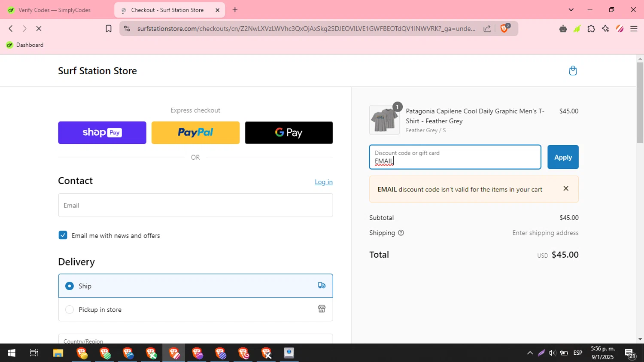Click the Surf Station Store title
The width and height of the screenshot is (644, 362).
97,71
